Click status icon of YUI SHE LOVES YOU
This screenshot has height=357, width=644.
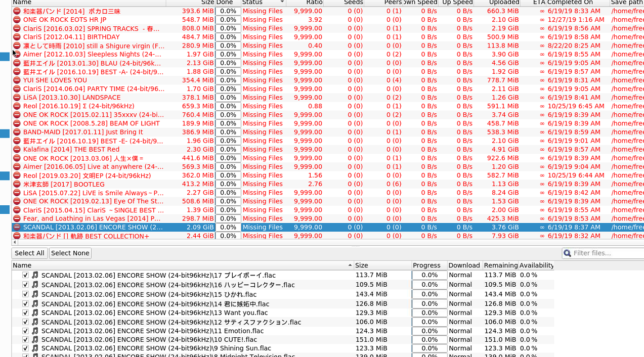tap(17, 80)
